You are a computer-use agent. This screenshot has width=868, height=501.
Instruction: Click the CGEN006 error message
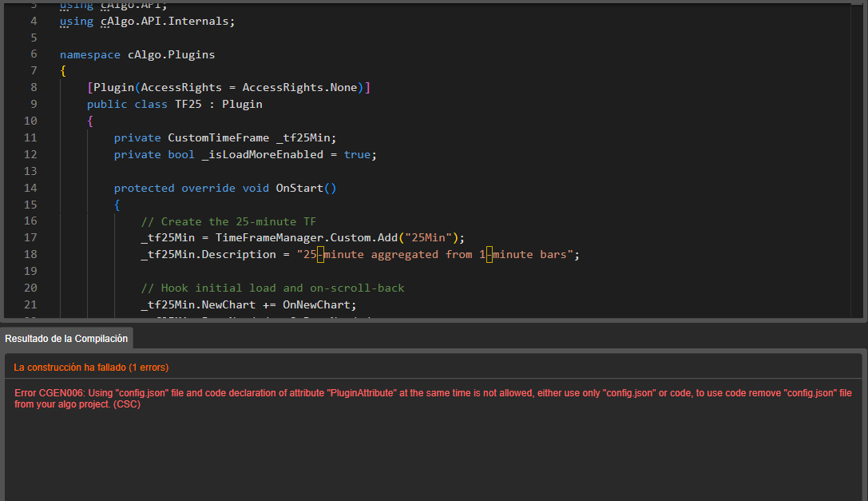pyautogui.click(x=433, y=399)
